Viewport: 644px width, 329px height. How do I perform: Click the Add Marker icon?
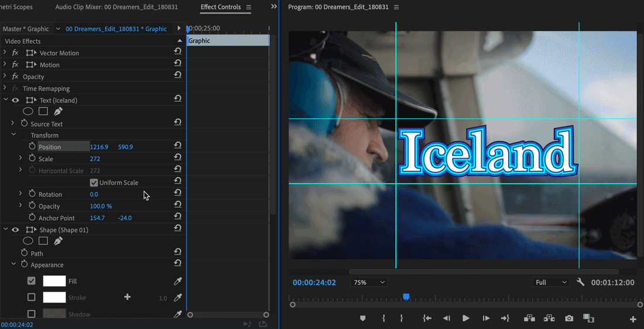click(363, 318)
